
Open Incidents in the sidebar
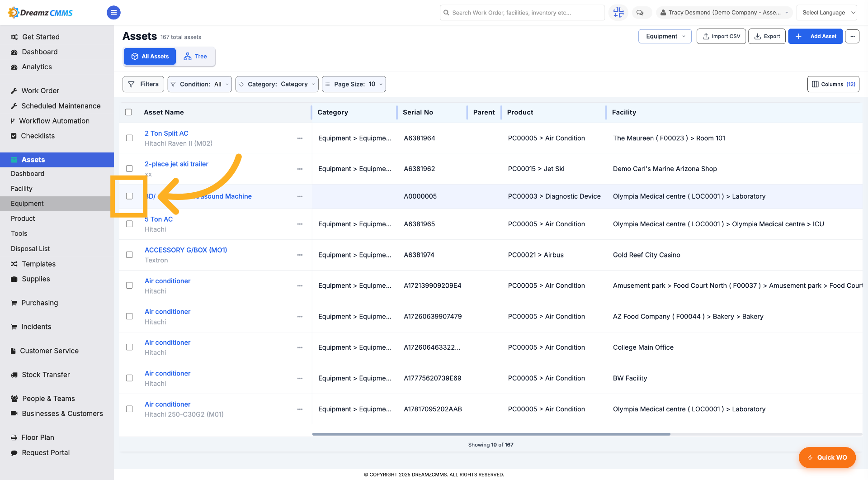coord(36,327)
